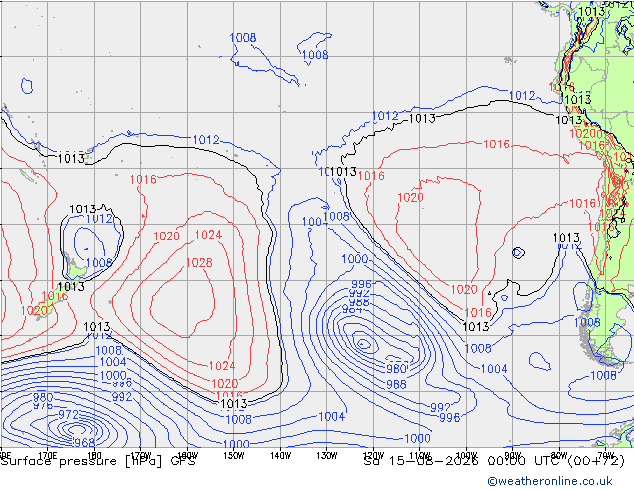Click the 1020 label over New Zealand's South Island
This screenshot has height=490, width=634.
[34, 310]
